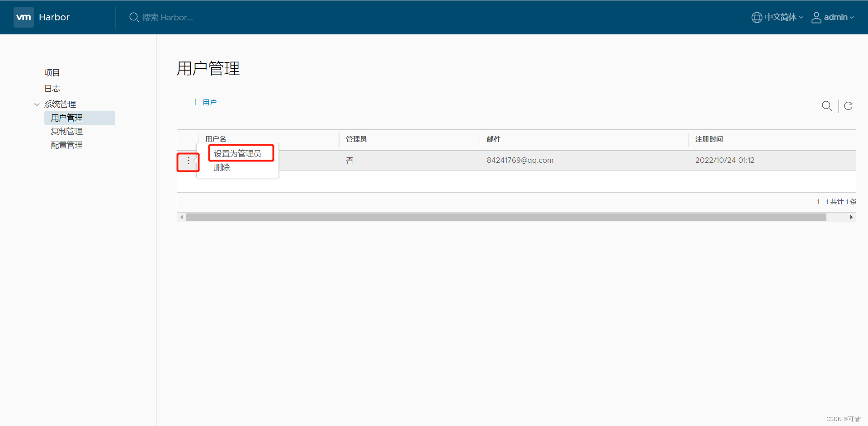Click the 用户管理 page heading
Viewport: 868px width, 426px height.
[x=208, y=69]
